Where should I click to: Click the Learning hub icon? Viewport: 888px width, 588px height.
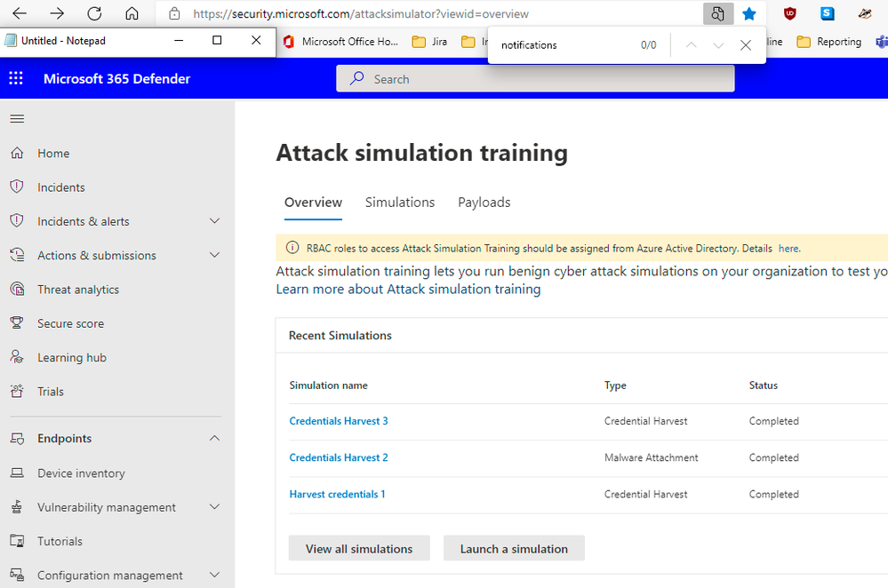(17, 357)
